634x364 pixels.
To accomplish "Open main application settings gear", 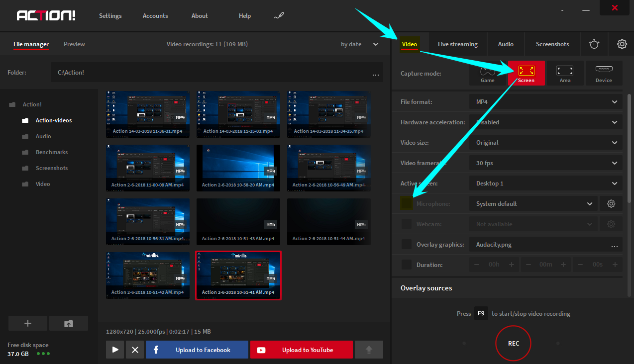I will click(x=622, y=44).
